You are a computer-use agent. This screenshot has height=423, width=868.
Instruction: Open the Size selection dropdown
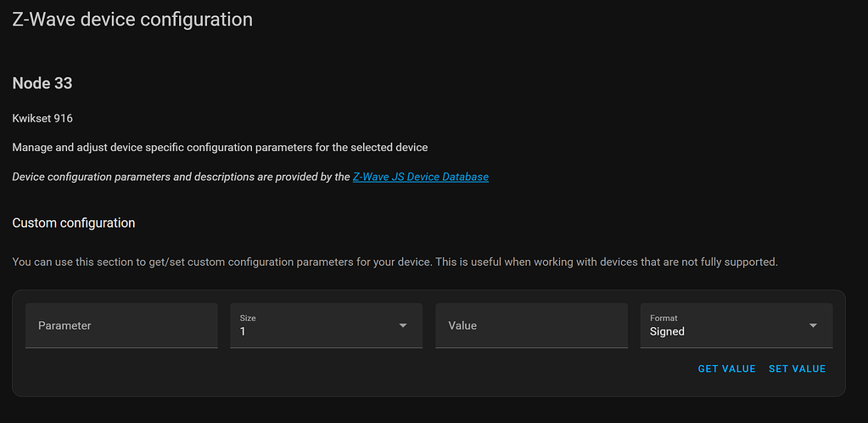326,325
